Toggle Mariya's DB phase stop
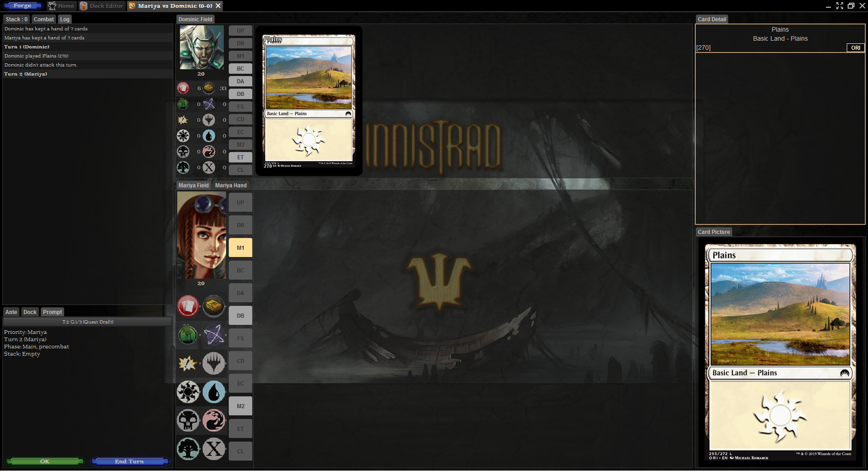 241,316
